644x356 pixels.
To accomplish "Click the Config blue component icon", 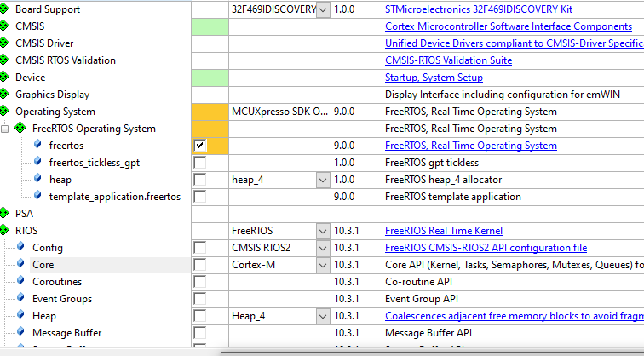I will coord(20,246).
